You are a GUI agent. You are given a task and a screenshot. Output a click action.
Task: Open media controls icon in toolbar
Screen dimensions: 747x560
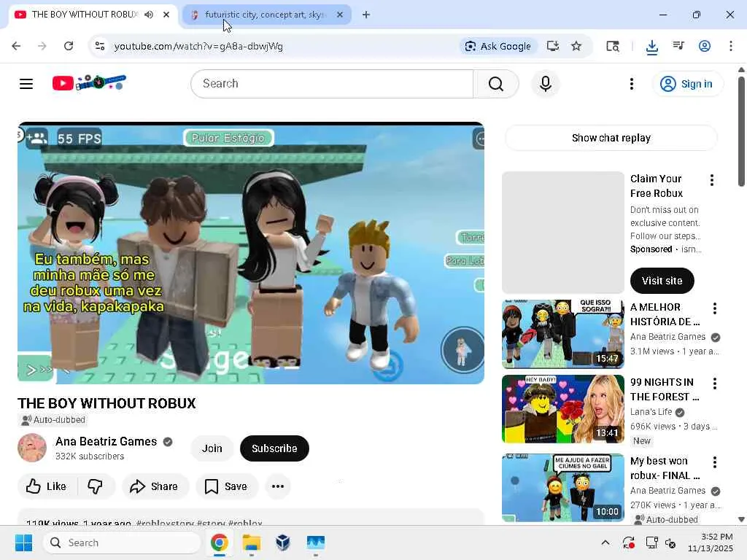coord(678,46)
